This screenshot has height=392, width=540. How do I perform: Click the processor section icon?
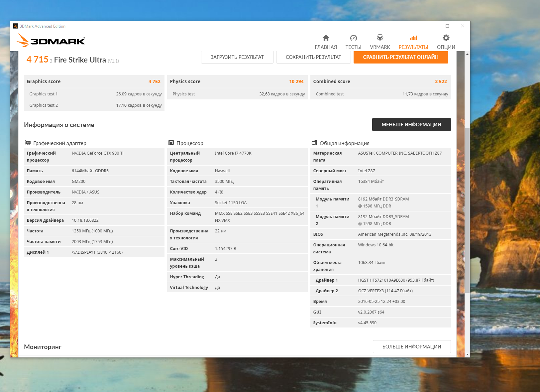pos(171,143)
